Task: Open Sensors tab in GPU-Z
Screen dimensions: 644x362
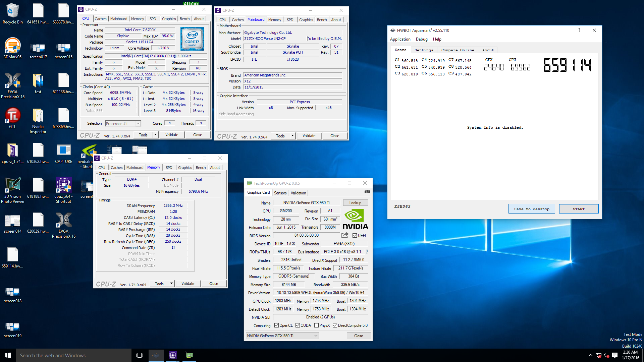Action: pyautogui.click(x=280, y=193)
